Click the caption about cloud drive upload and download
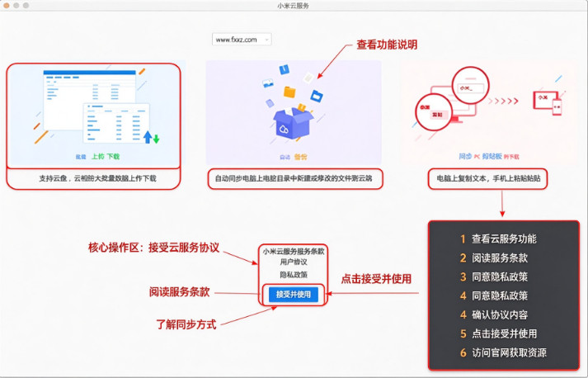 pos(97,178)
